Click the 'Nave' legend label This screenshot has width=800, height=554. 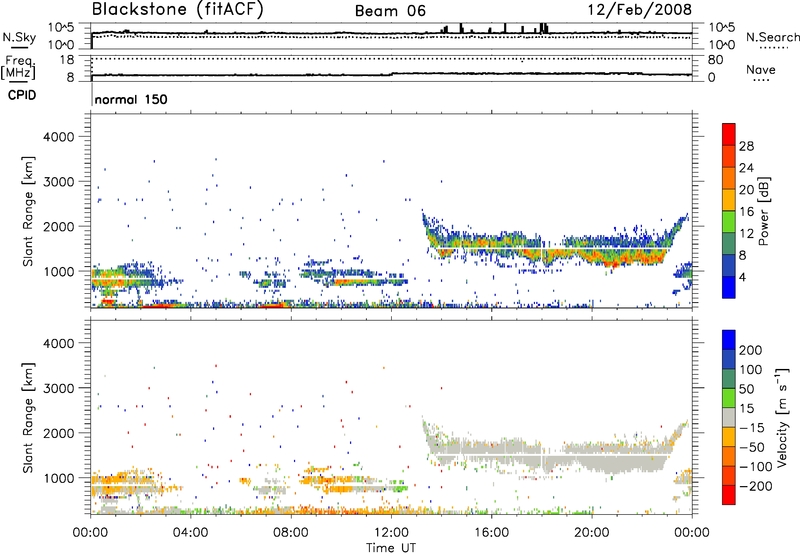(x=761, y=69)
